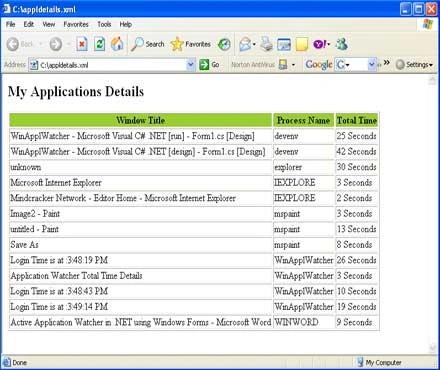Open the File menu

point(10,24)
